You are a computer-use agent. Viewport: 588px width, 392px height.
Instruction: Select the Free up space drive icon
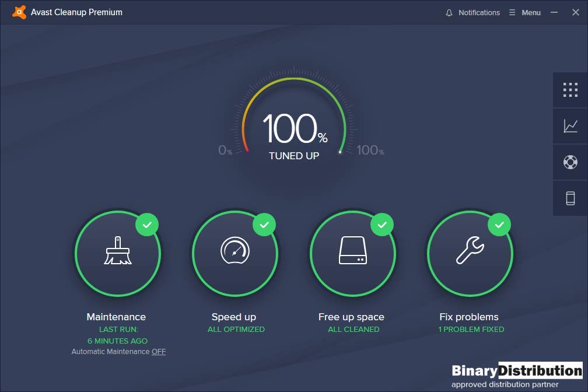pos(352,252)
